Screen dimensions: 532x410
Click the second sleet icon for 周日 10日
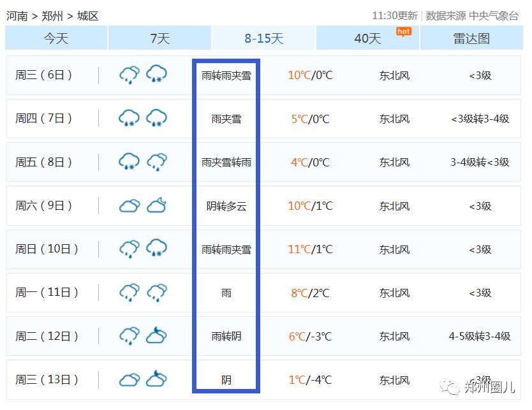point(156,249)
